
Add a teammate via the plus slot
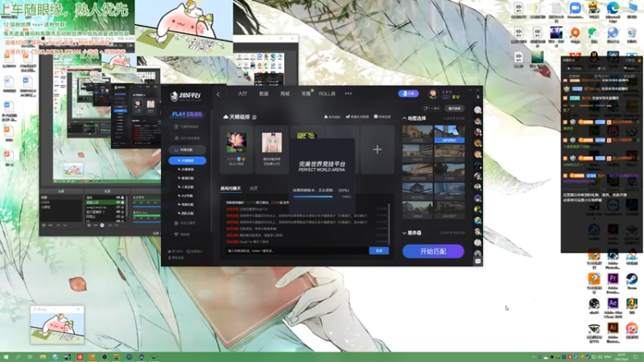coord(377,150)
